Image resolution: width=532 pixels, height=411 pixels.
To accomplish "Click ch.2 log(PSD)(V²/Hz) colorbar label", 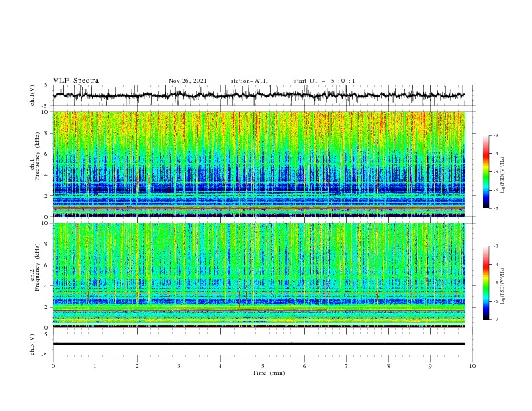I will click(x=502, y=286).
